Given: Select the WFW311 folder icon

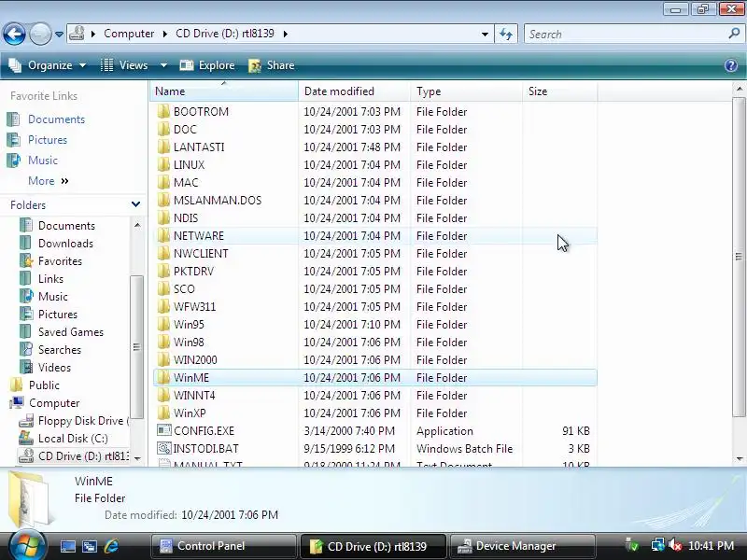Looking at the screenshot, I should pos(163,307).
